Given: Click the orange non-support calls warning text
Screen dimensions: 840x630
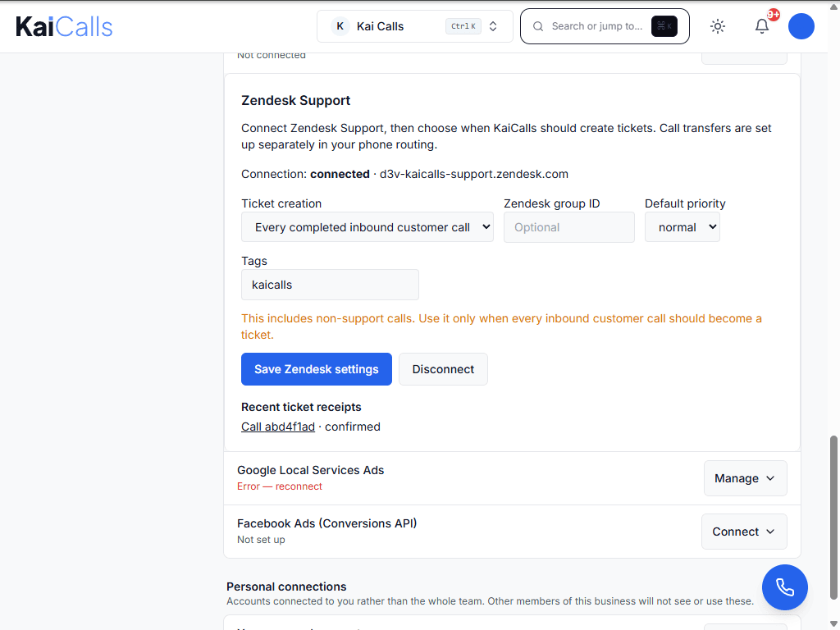Looking at the screenshot, I should 501,326.
